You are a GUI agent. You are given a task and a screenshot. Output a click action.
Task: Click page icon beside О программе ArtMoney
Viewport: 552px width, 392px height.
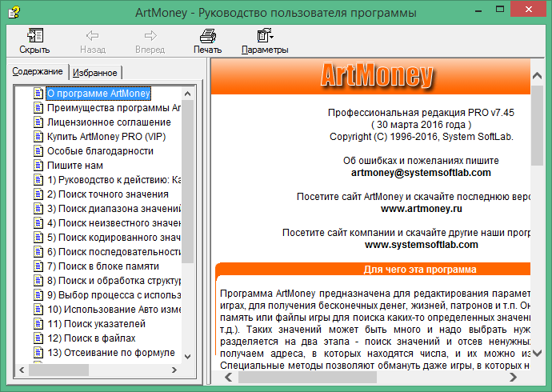click(38, 94)
